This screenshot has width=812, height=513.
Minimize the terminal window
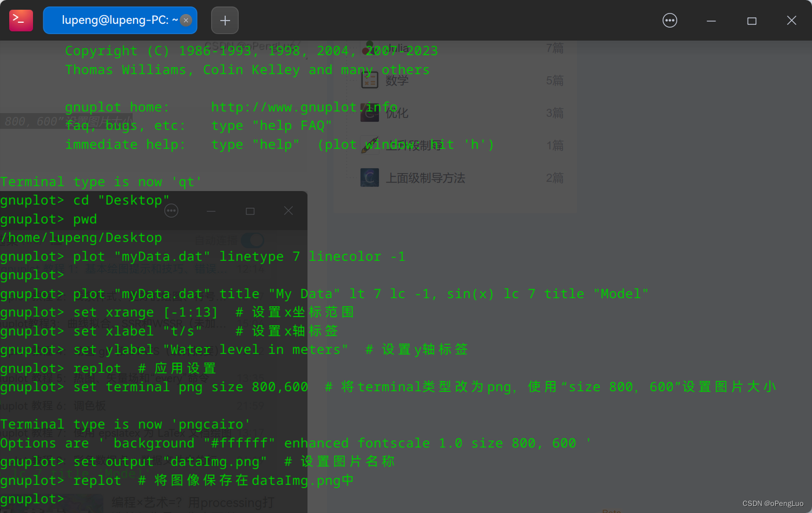tap(711, 21)
